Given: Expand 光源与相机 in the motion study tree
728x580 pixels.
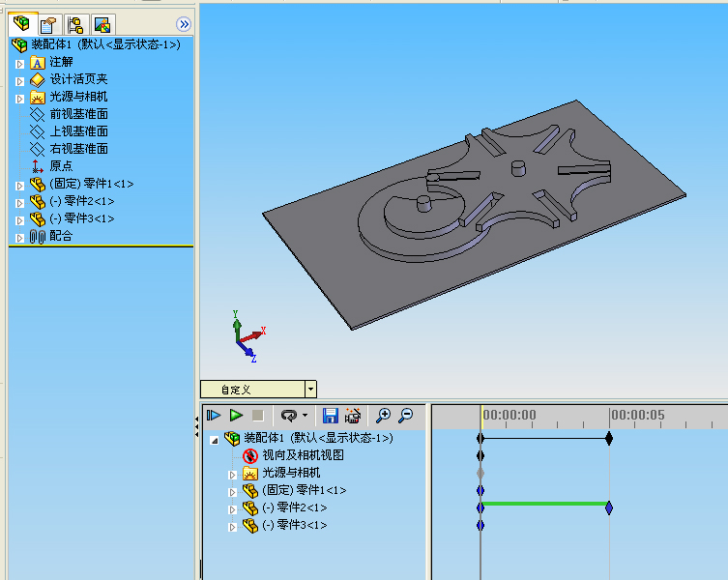Looking at the screenshot, I should tap(233, 475).
